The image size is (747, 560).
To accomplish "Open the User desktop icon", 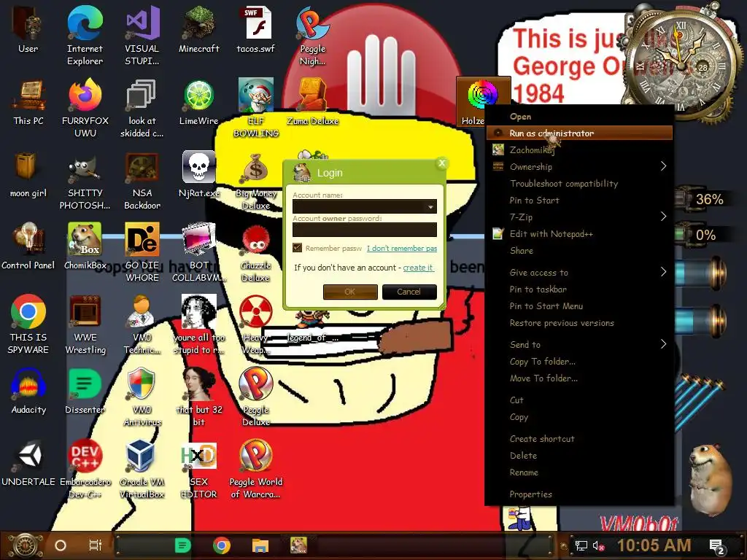I will click(x=28, y=28).
